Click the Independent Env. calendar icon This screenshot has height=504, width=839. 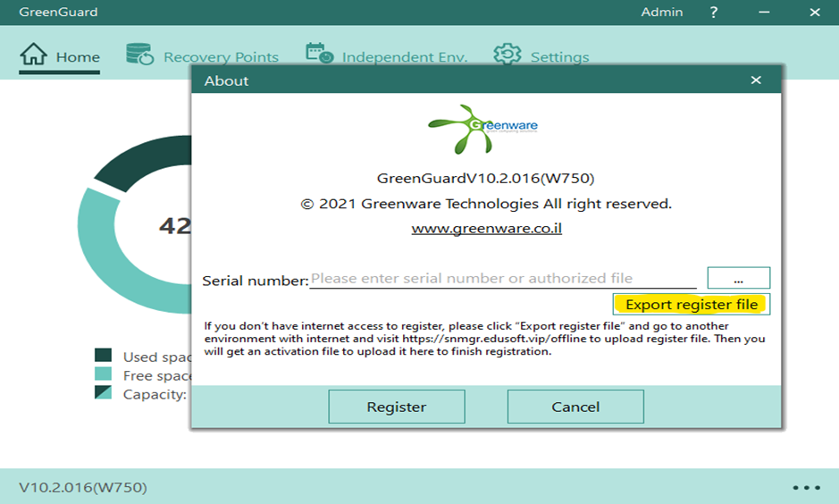pos(319,55)
